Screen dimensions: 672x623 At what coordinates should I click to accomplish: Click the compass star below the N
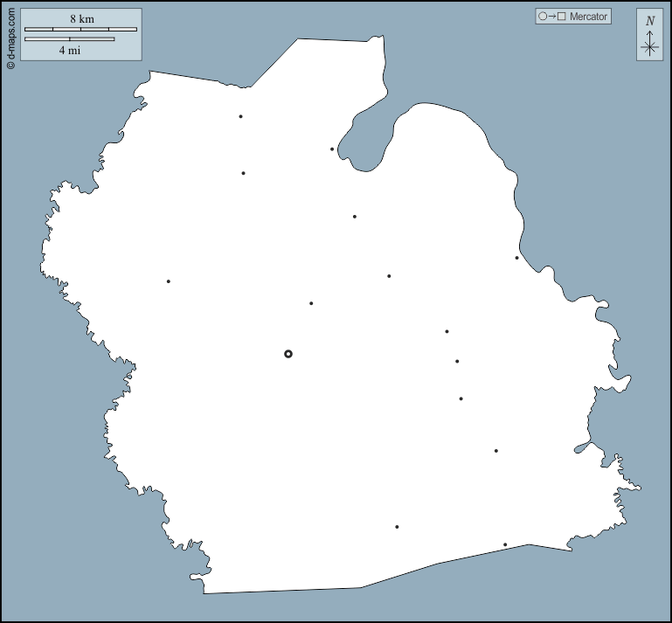[x=649, y=47]
